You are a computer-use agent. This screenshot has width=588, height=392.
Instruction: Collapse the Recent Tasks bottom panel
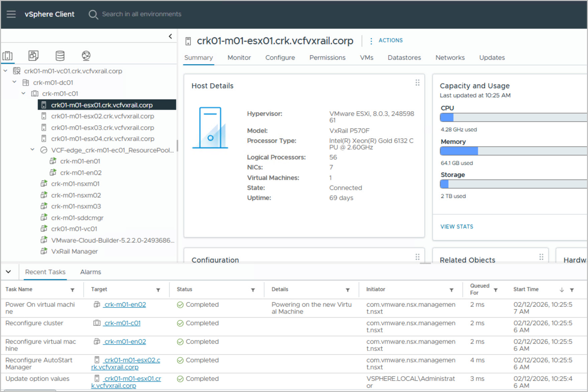click(8, 272)
